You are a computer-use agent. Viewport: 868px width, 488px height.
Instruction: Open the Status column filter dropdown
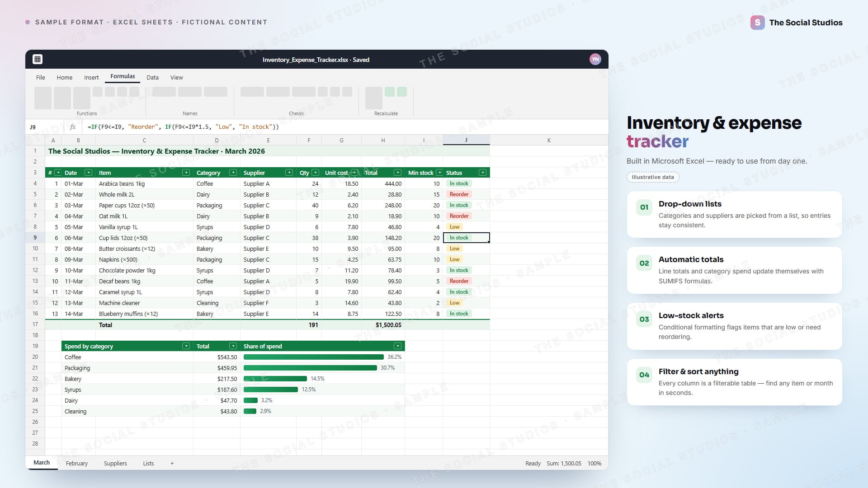483,173
